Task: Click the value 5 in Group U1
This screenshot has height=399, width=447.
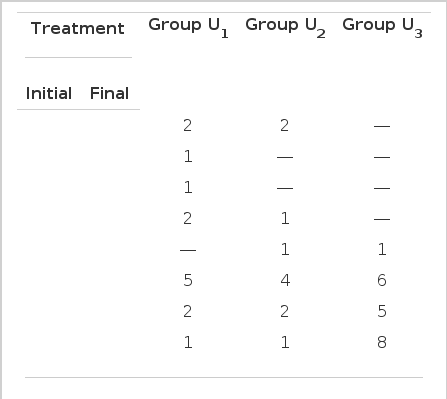Action: 188,280
